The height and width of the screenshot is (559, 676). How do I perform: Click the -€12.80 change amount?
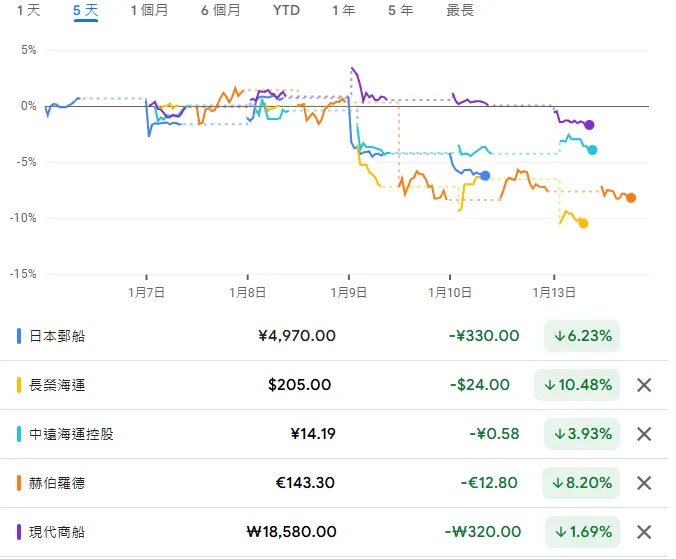tap(489, 483)
